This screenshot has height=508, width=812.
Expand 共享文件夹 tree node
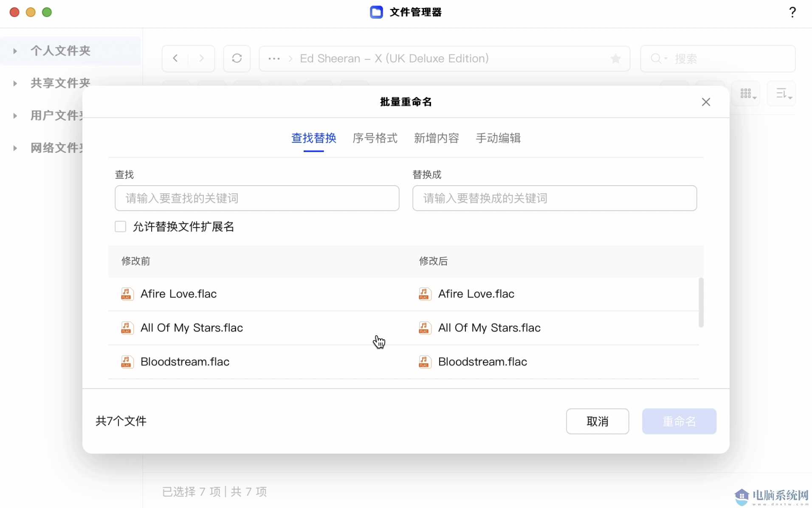(x=15, y=83)
